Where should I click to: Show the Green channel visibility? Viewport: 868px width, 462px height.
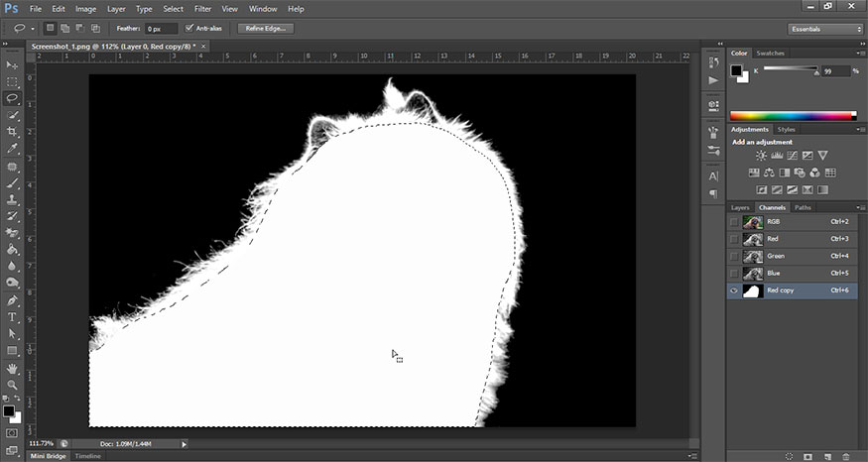[x=734, y=256]
